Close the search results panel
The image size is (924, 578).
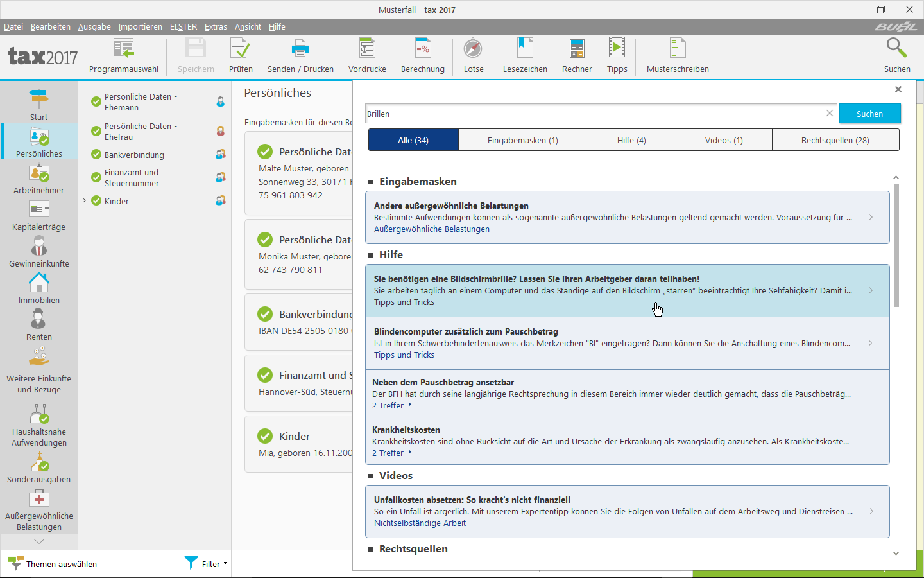pyautogui.click(x=898, y=89)
